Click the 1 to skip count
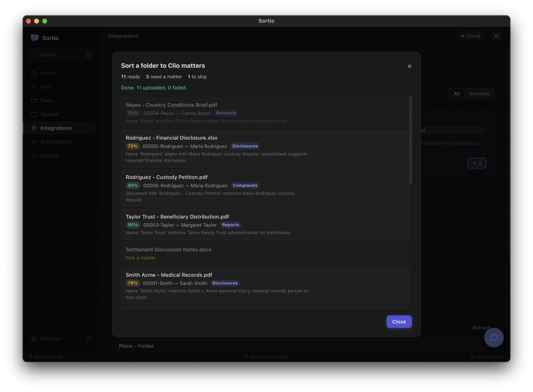533x392 pixels. pos(197,77)
